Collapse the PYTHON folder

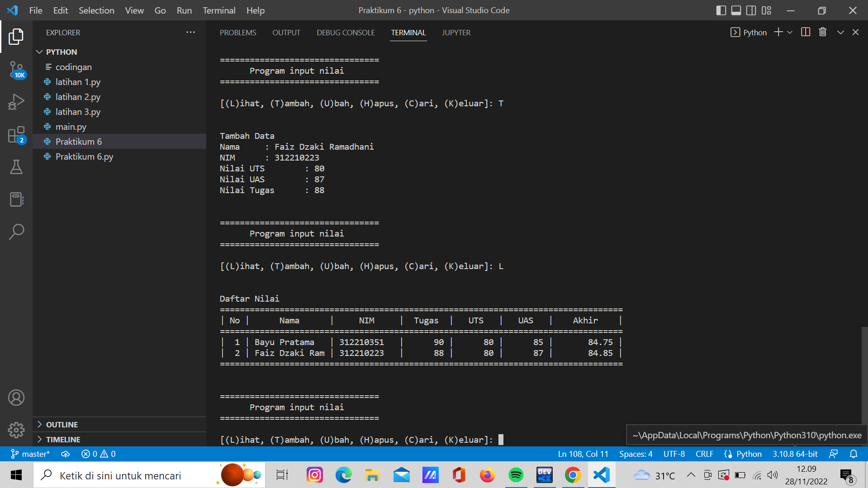point(39,52)
